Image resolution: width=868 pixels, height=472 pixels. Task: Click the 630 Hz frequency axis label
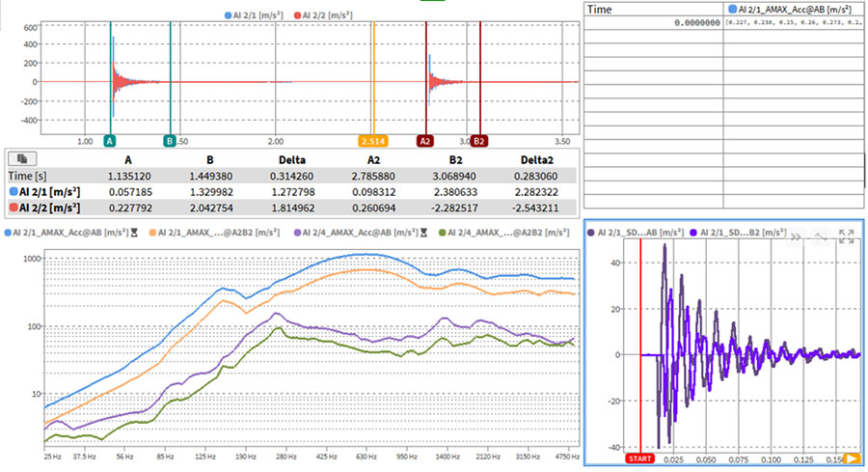(366, 458)
